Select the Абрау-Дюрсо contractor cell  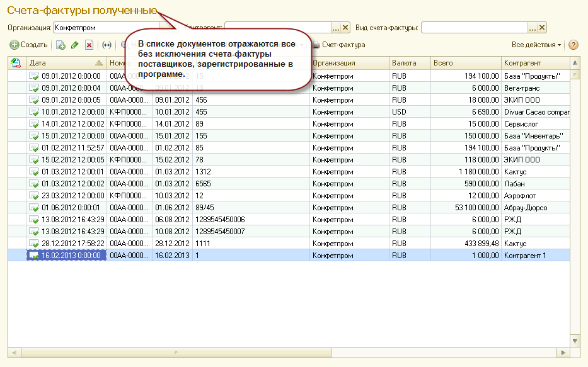[535, 208]
